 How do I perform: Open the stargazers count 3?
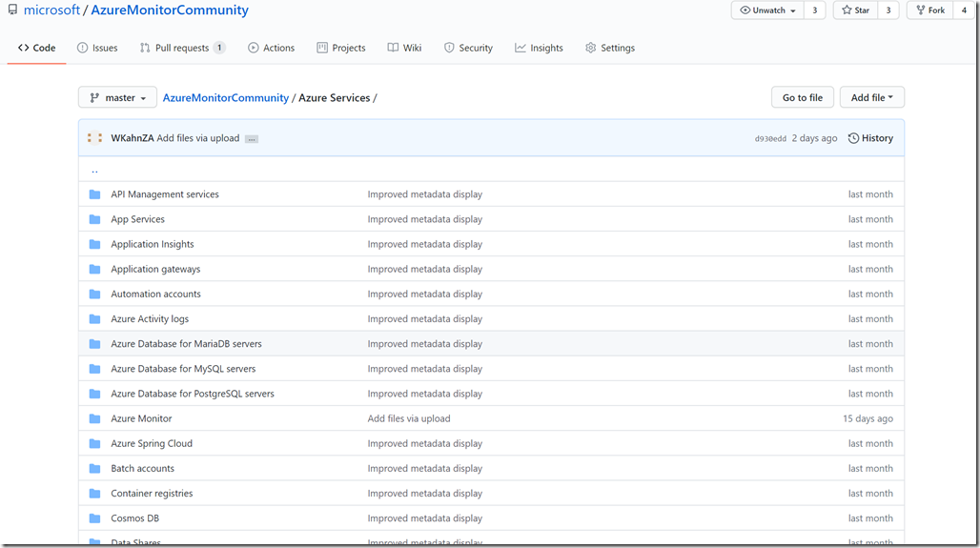coord(888,10)
